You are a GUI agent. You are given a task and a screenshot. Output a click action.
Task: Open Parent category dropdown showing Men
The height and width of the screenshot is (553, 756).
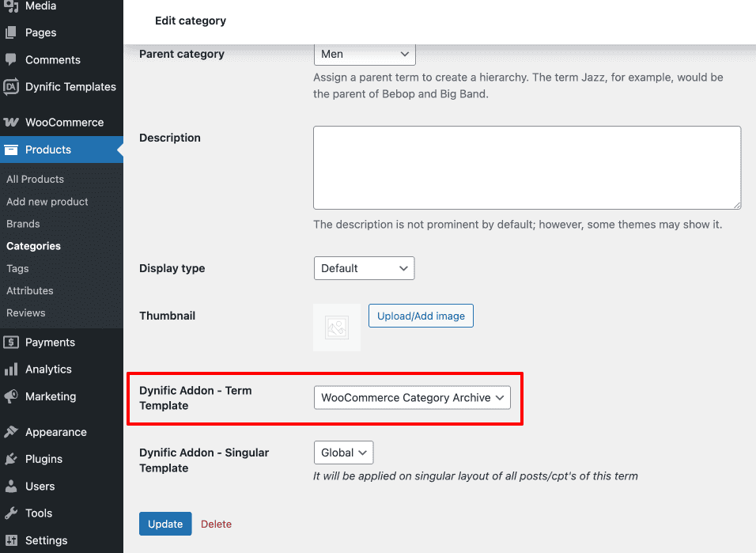pyautogui.click(x=365, y=54)
